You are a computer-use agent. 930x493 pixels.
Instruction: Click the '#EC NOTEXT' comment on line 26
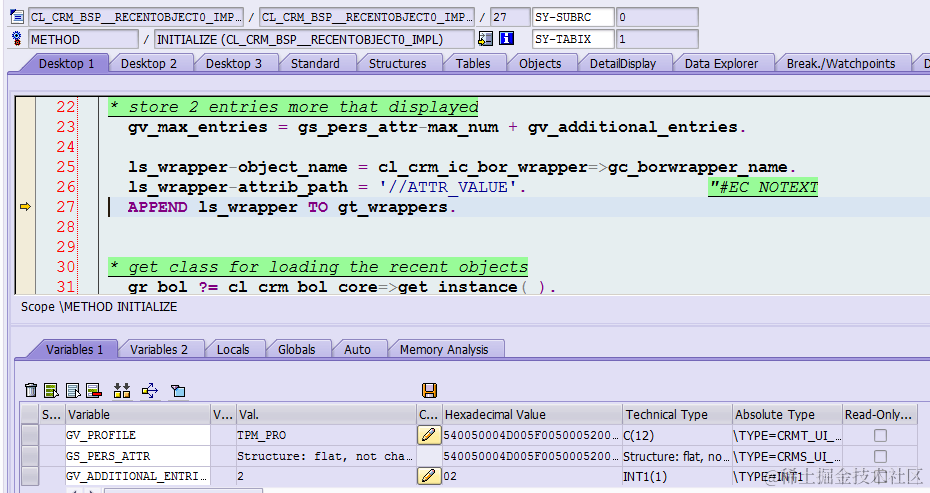763,187
